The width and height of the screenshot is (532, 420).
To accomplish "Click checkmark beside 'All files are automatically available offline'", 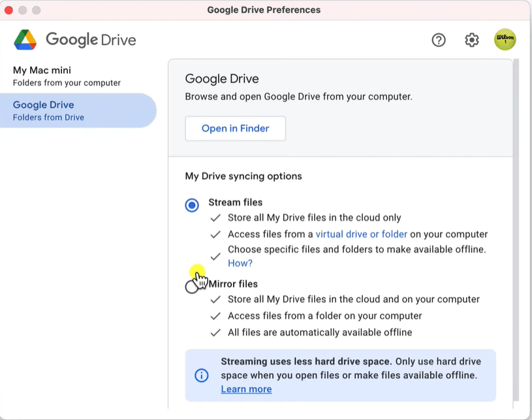I will coord(215,332).
